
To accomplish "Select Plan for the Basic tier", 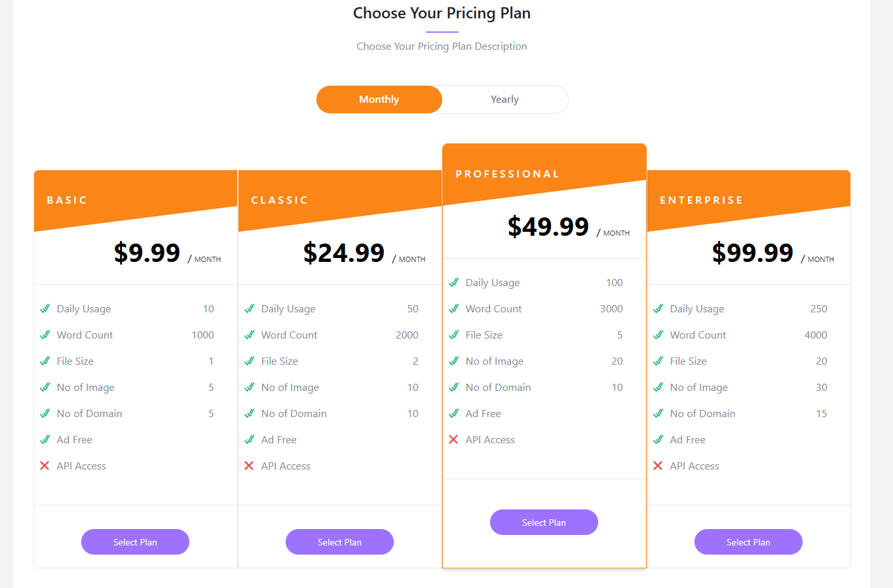I will click(135, 542).
